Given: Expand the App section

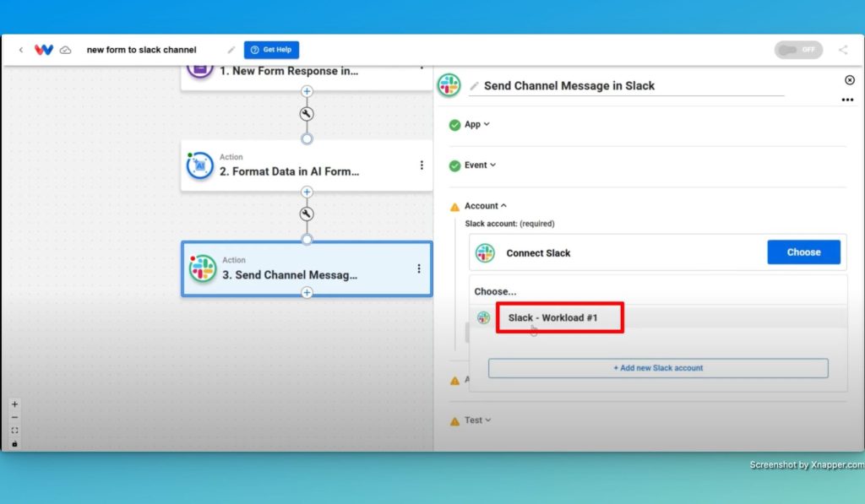Looking at the screenshot, I should click(x=477, y=125).
